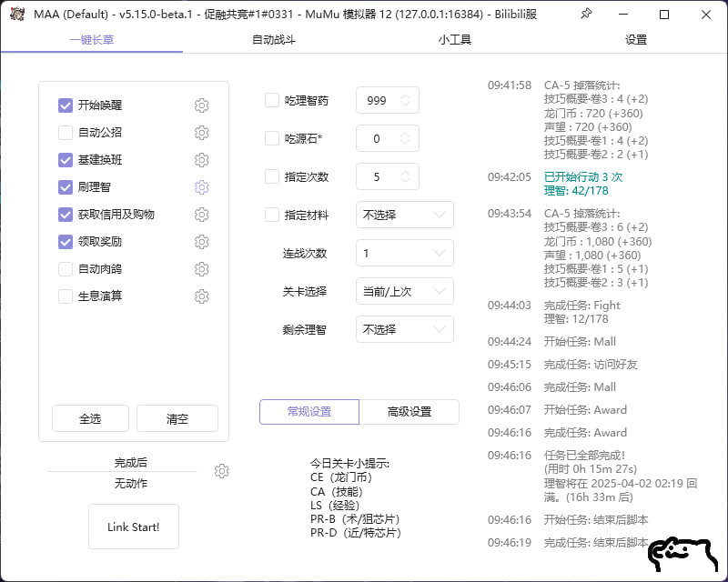Toggle the 吃理智药 checkbox

272,101
